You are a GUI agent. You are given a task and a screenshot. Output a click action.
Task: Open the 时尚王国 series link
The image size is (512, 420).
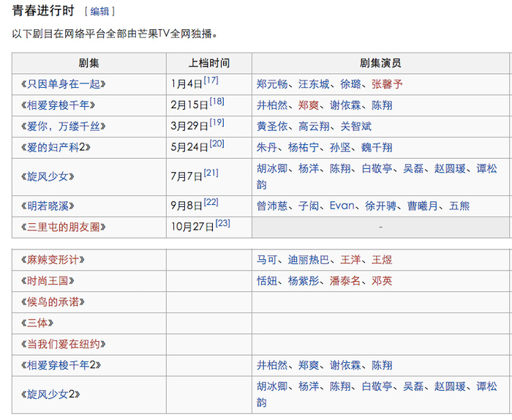(x=50, y=281)
